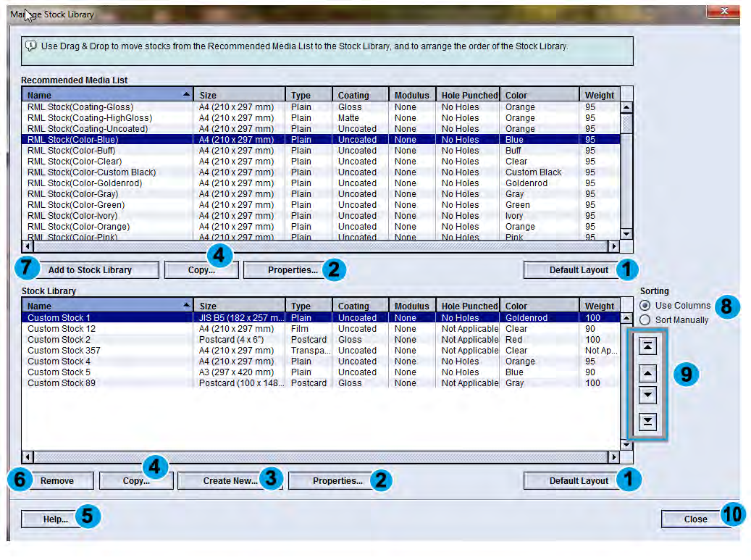Click Add to Stock Library button
This screenshot has width=751, height=560.
point(90,270)
